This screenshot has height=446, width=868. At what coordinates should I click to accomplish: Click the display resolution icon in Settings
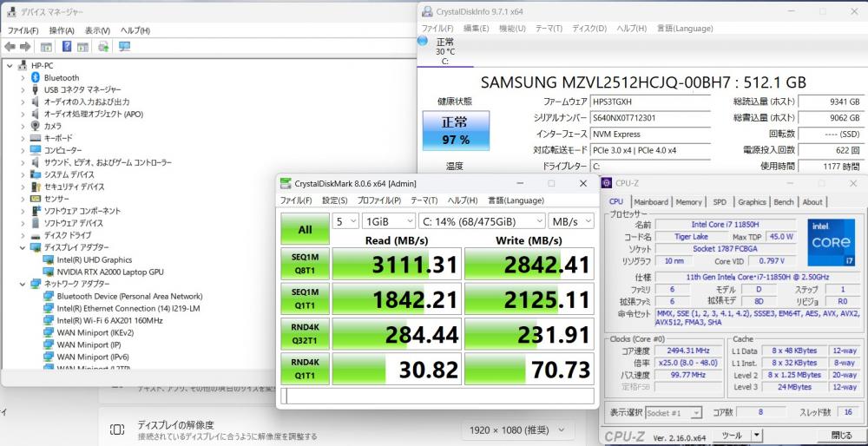(x=117, y=430)
